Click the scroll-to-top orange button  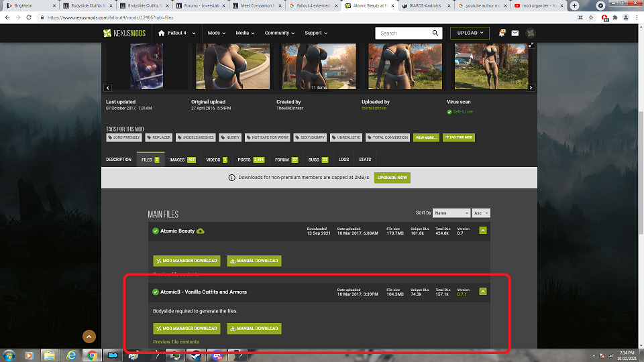tap(89, 337)
